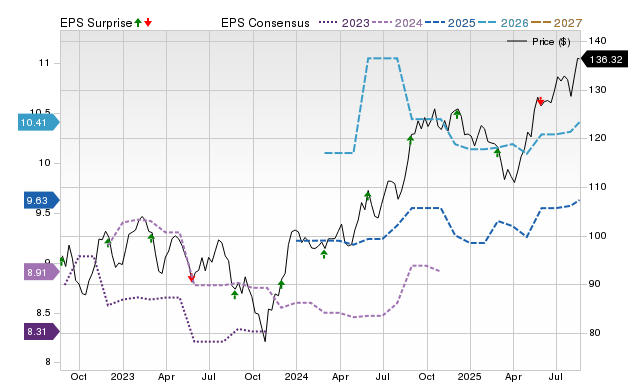The image size is (640, 382).
Task: Select the red EPS miss arrow in mid-2025
Action: pos(540,102)
